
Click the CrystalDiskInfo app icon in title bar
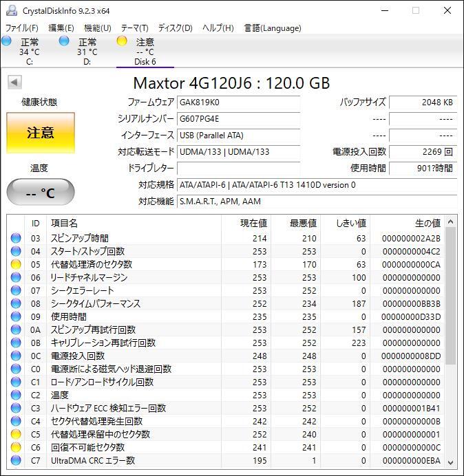click(12, 10)
